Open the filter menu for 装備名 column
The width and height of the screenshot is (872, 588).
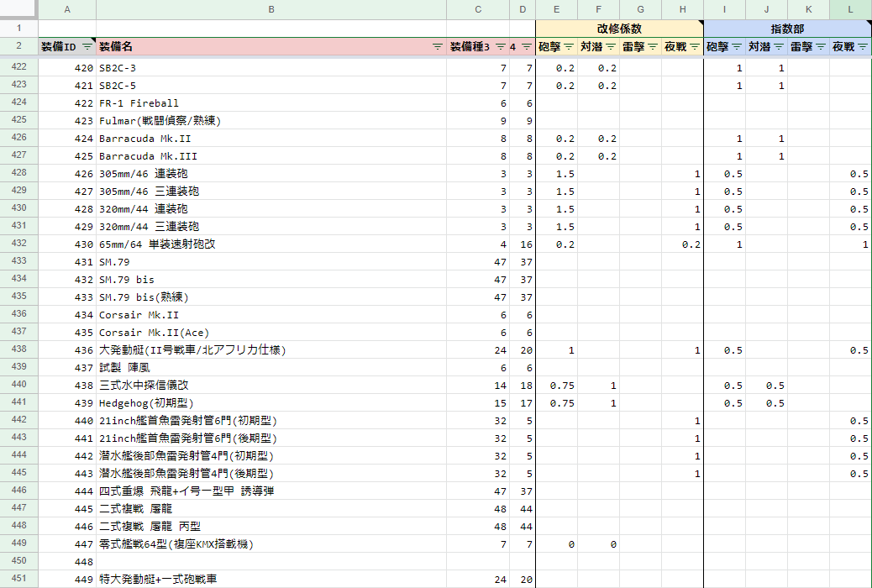click(438, 47)
